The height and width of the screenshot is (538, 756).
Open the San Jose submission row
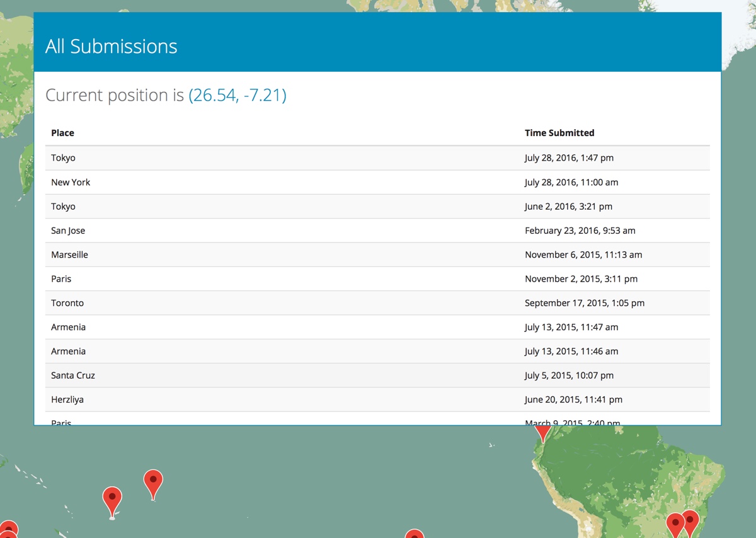tap(377, 231)
